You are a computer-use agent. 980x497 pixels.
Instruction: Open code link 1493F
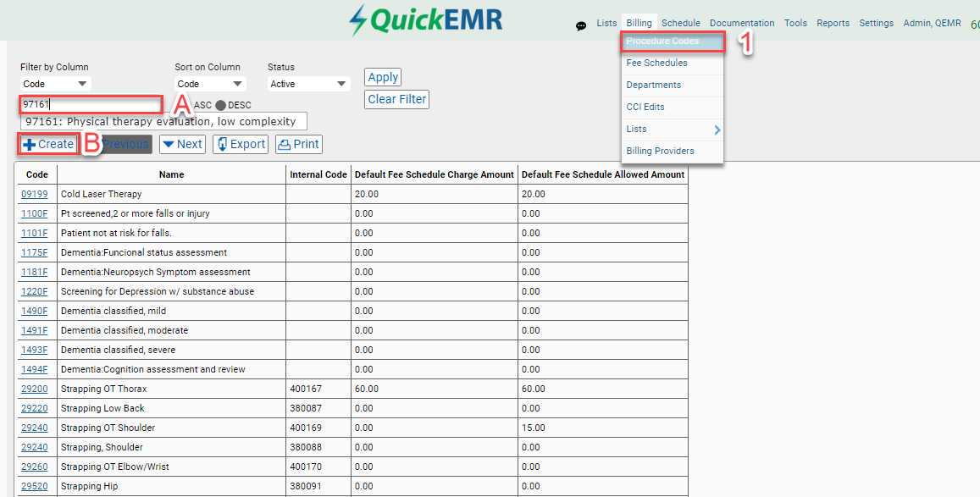pyautogui.click(x=35, y=350)
